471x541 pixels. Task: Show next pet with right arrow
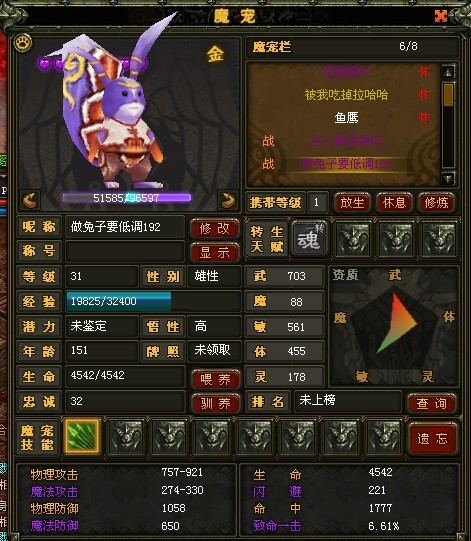(x=228, y=200)
